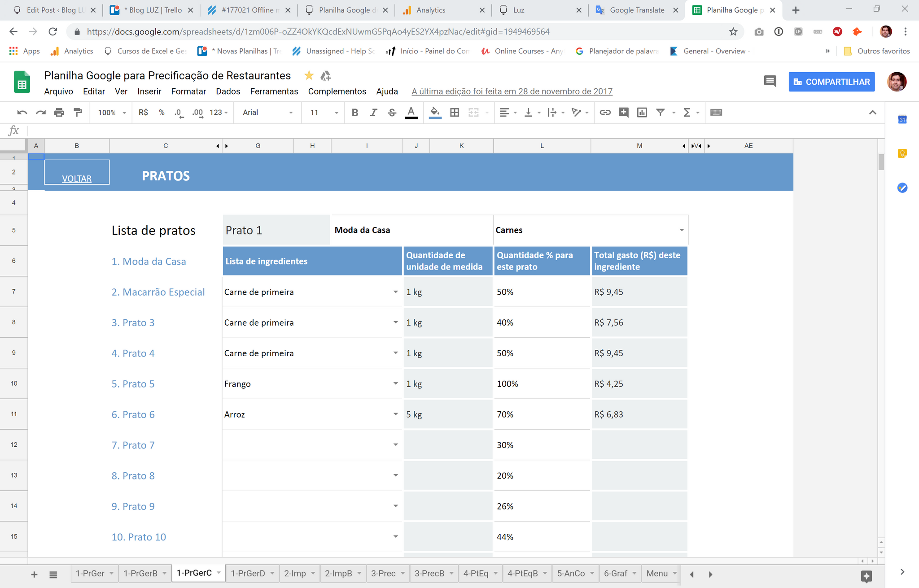This screenshot has height=588, width=919.
Task: Increase decimal places
Action: coord(197,113)
